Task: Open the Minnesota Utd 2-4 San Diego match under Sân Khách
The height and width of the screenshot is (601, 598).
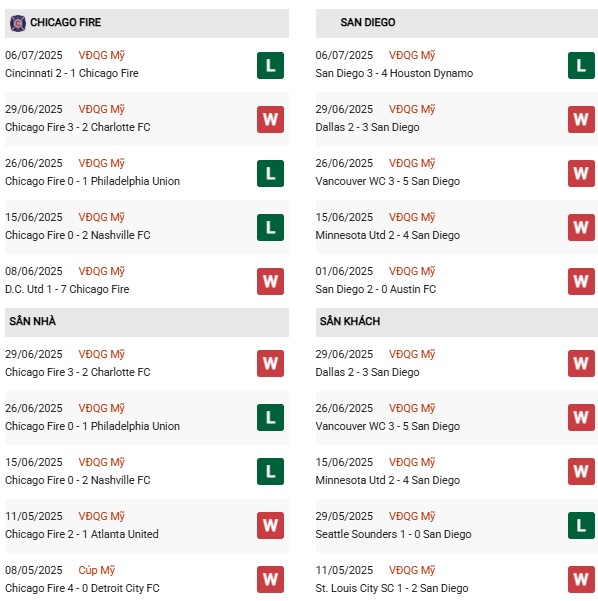Action: tap(388, 480)
